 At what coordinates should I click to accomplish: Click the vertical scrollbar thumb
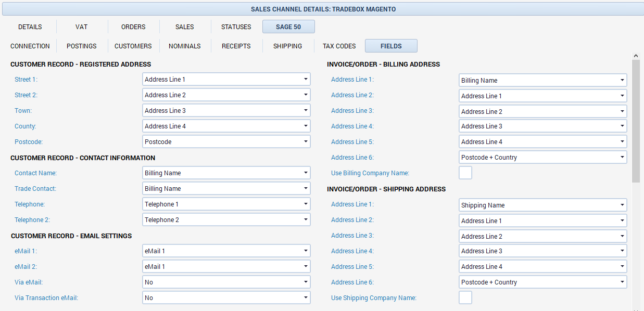[636, 120]
